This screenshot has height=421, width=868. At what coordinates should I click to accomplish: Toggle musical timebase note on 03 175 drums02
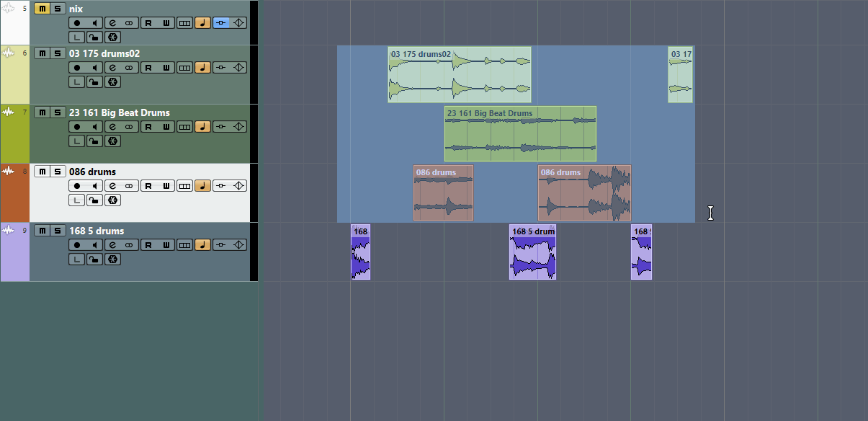[x=202, y=68]
